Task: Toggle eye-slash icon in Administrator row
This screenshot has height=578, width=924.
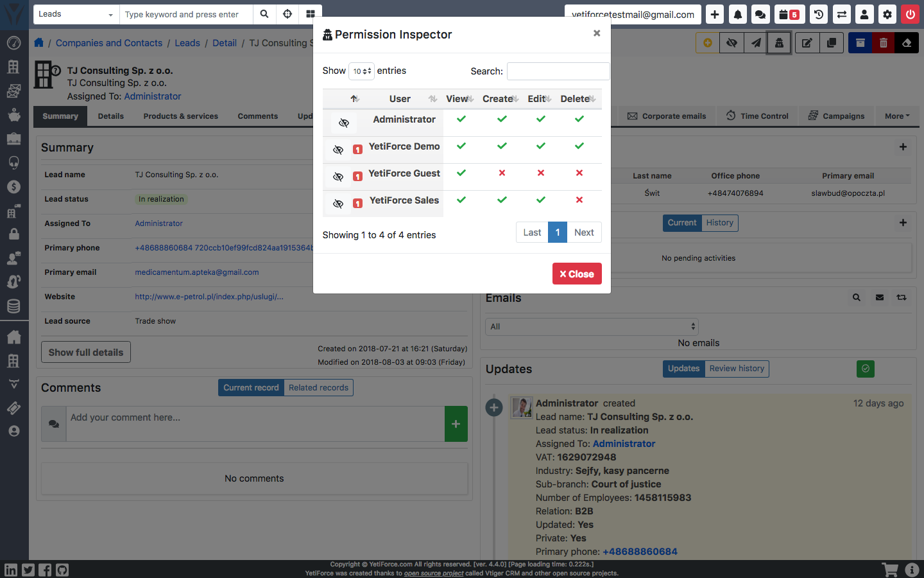Action: coord(344,123)
